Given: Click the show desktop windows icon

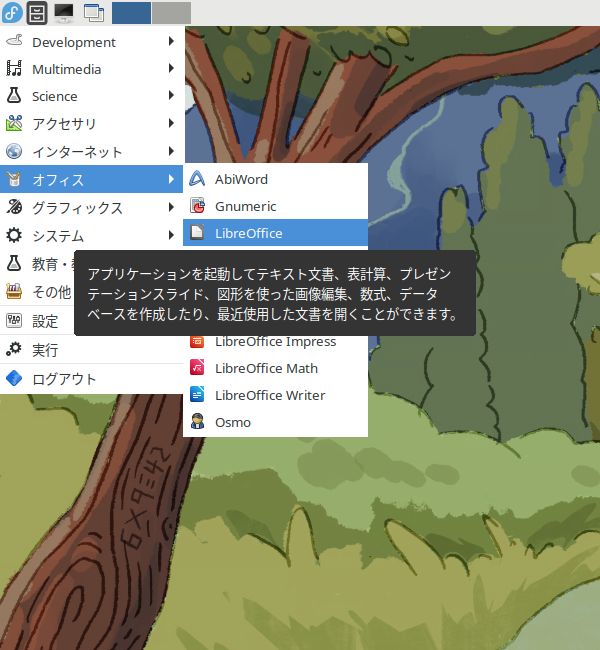Looking at the screenshot, I should point(94,13).
